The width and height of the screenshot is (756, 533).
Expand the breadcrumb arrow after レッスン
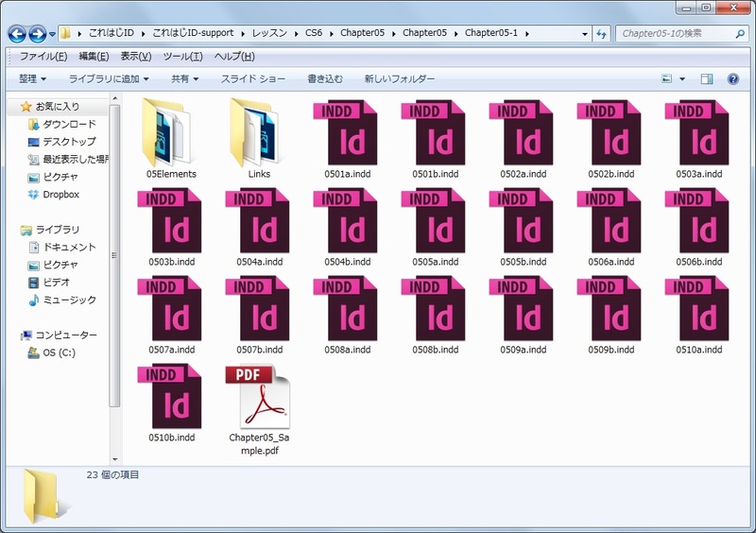[296, 33]
